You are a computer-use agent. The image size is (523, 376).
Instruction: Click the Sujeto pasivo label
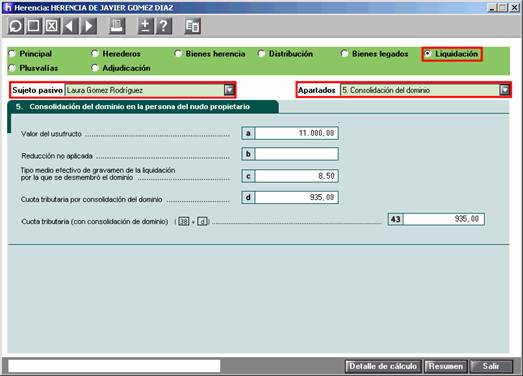pos(37,90)
